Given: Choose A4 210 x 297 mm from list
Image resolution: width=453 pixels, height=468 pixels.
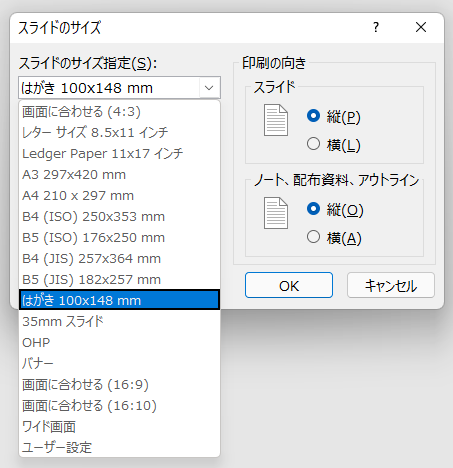Looking at the screenshot, I should point(119,196).
